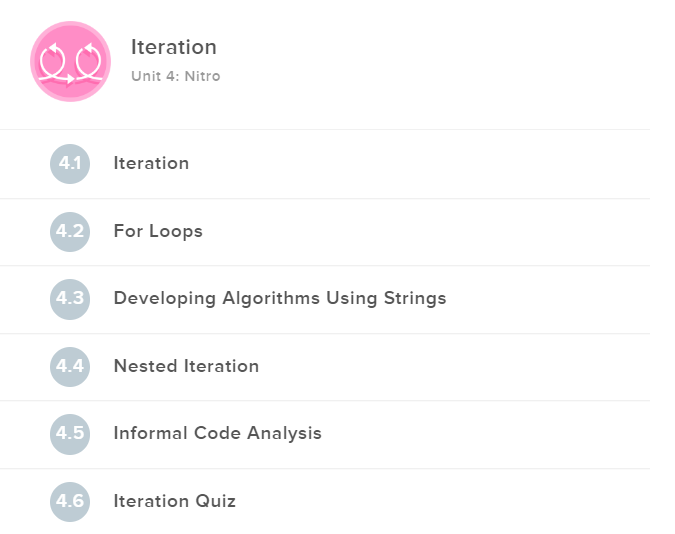Open the Nested Iteration lesson

[186, 367]
